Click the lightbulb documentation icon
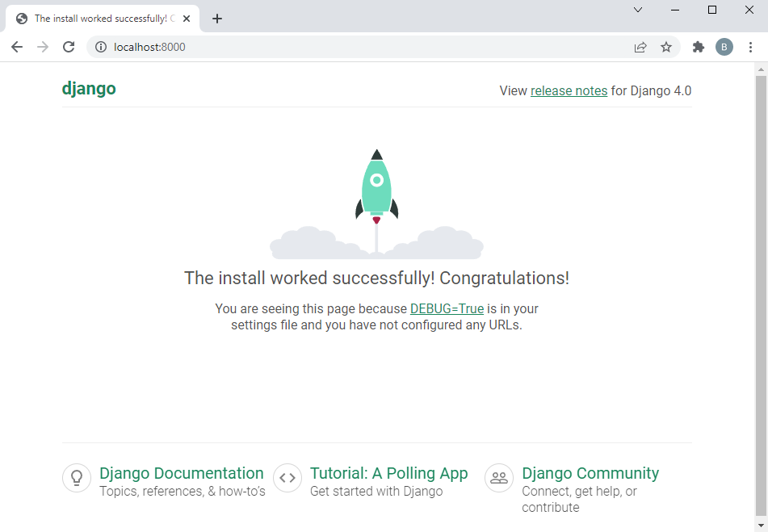The image size is (768, 532). pyautogui.click(x=77, y=478)
